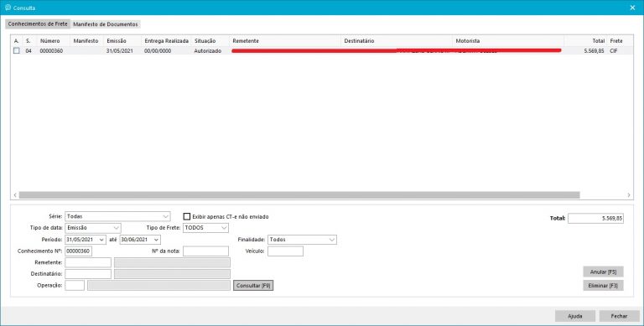Open the Período start date picker

pyautogui.click(x=101, y=240)
